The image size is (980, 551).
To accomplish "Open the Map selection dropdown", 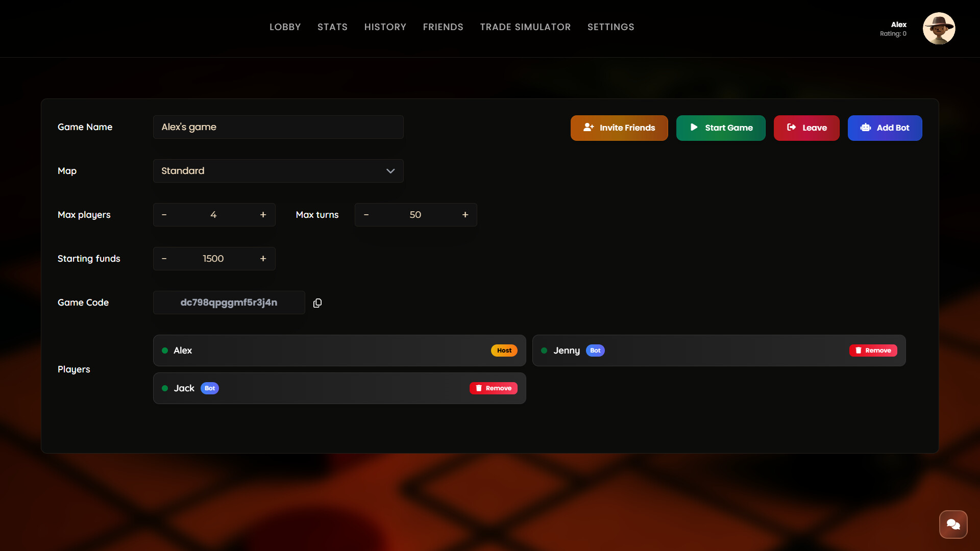I will point(278,171).
